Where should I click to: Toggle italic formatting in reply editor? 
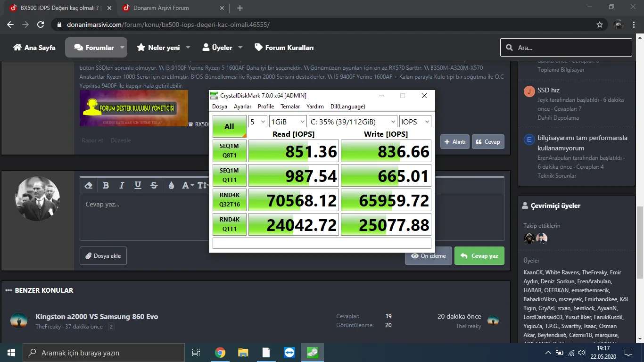[122, 185]
